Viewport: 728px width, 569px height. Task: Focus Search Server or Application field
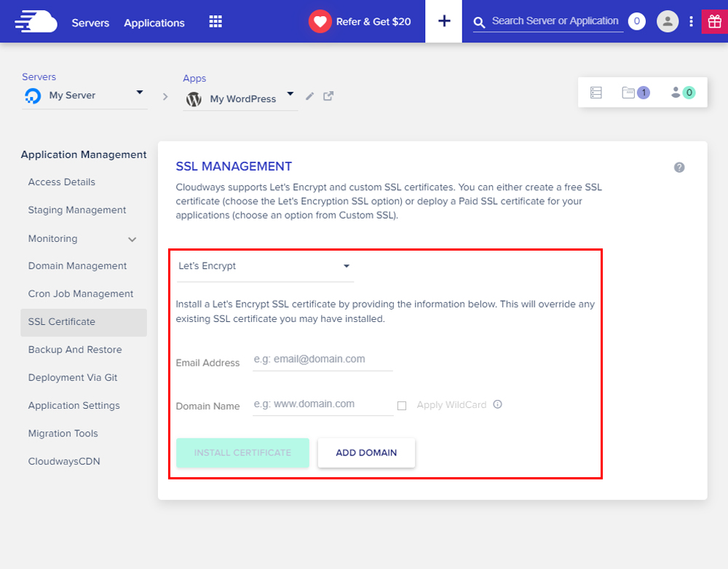pos(555,21)
